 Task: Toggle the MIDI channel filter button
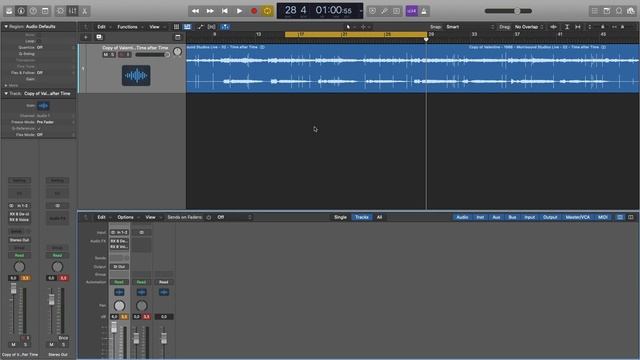pyautogui.click(x=603, y=217)
